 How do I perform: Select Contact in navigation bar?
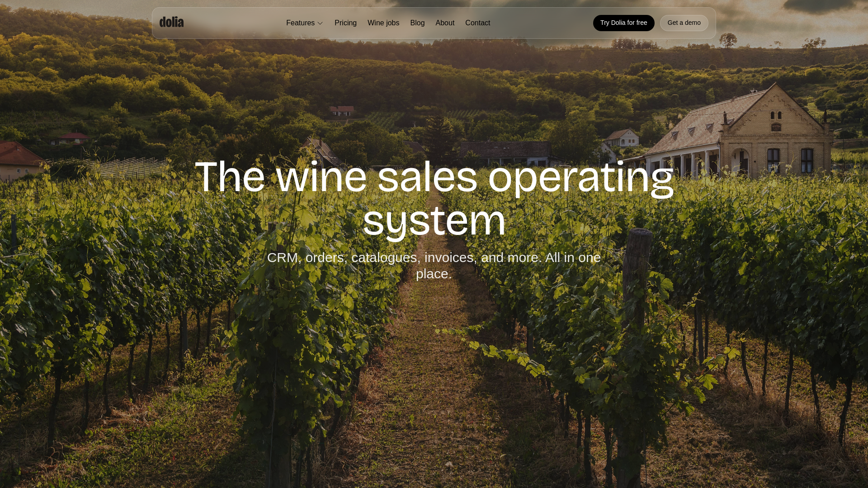tap(477, 23)
